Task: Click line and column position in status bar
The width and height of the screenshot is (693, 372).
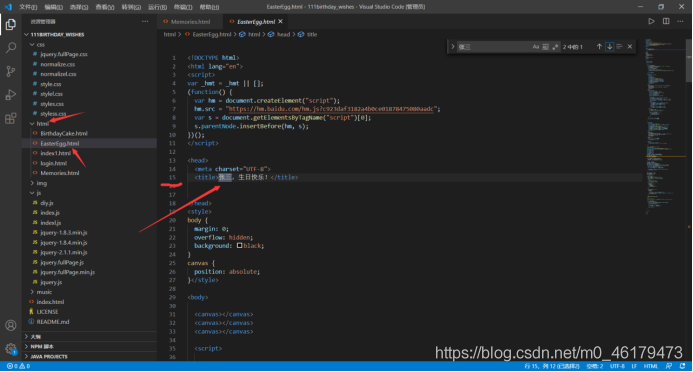Action: pos(552,366)
